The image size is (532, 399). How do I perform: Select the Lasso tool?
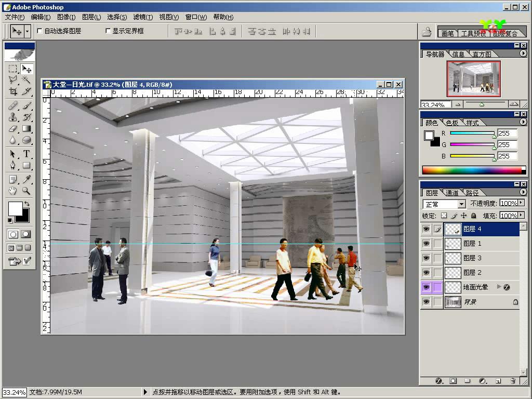tap(13, 79)
